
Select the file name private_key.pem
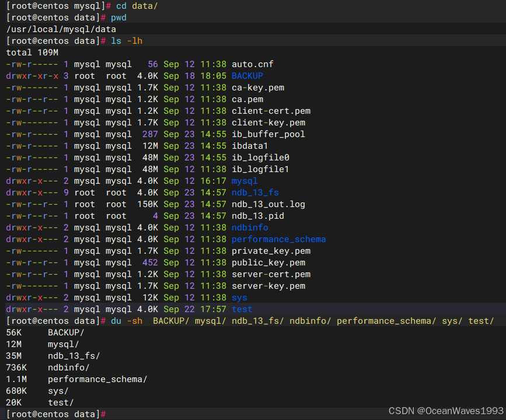click(x=271, y=251)
